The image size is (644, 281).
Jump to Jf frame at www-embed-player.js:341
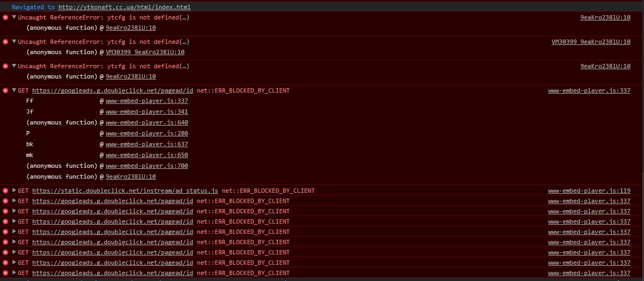point(146,112)
